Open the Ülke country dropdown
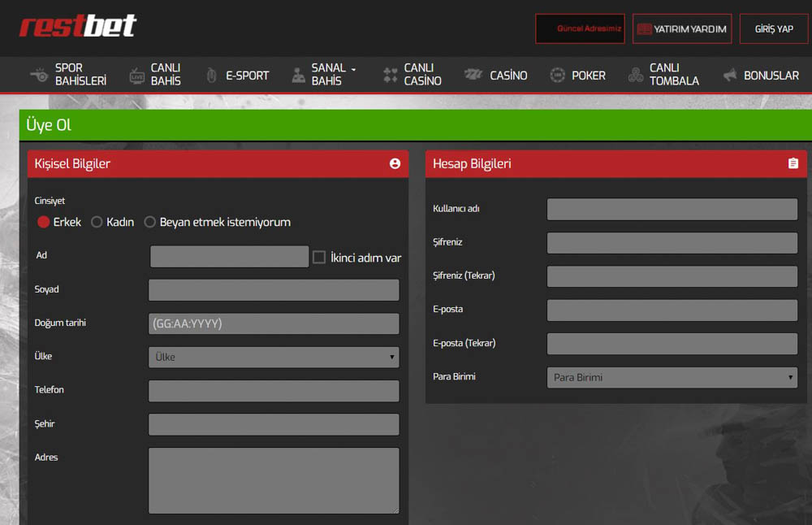Viewport: 812px width, 525px height. click(x=274, y=357)
